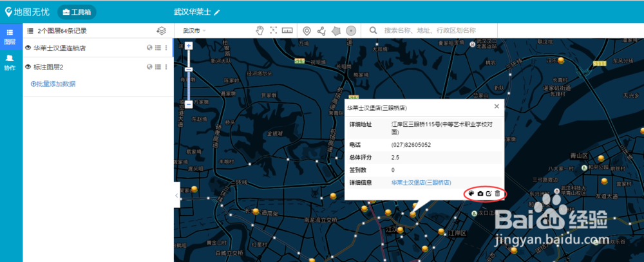This screenshot has height=262, width=644.
Task: Select the add point marker tool
Action: pos(307,31)
